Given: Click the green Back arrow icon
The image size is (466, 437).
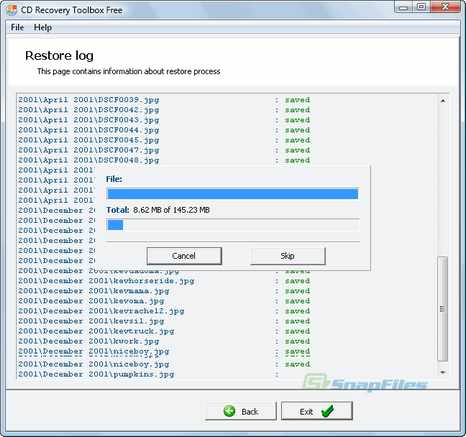Looking at the screenshot, I should click(229, 411).
